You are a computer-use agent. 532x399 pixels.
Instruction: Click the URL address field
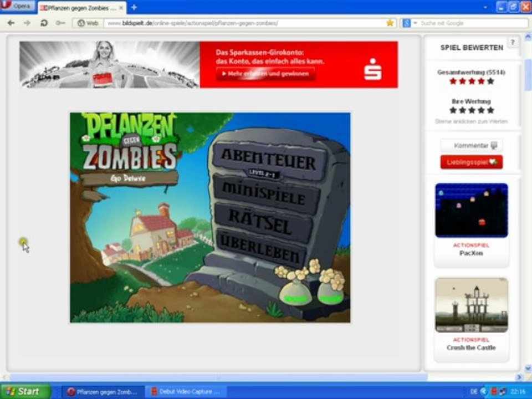click(x=245, y=23)
